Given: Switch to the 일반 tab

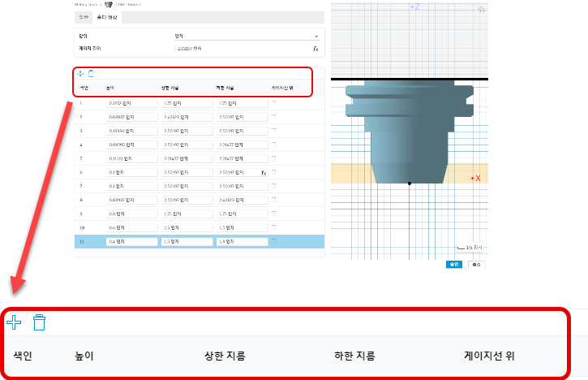Looking at the screenshot, I should (84, 17).
